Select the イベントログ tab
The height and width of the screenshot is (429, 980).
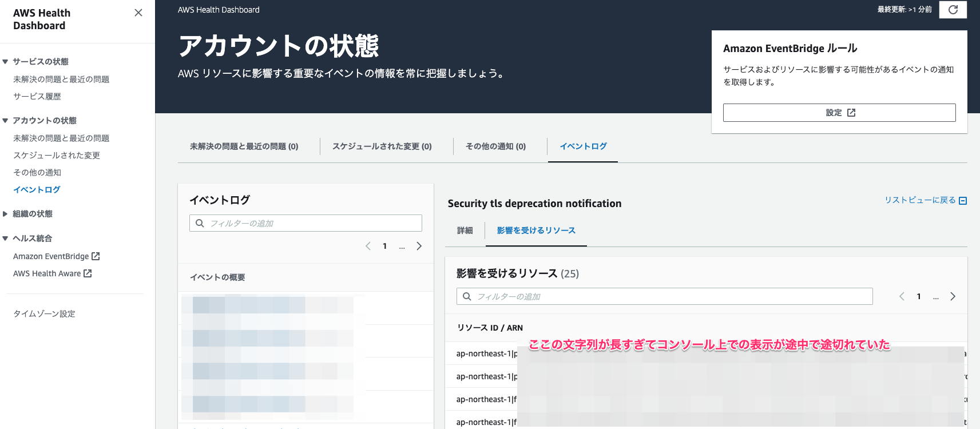click(583, 146)
